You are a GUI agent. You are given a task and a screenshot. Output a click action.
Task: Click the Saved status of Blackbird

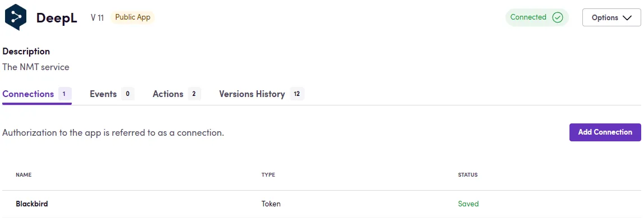[x=468, y=204]
